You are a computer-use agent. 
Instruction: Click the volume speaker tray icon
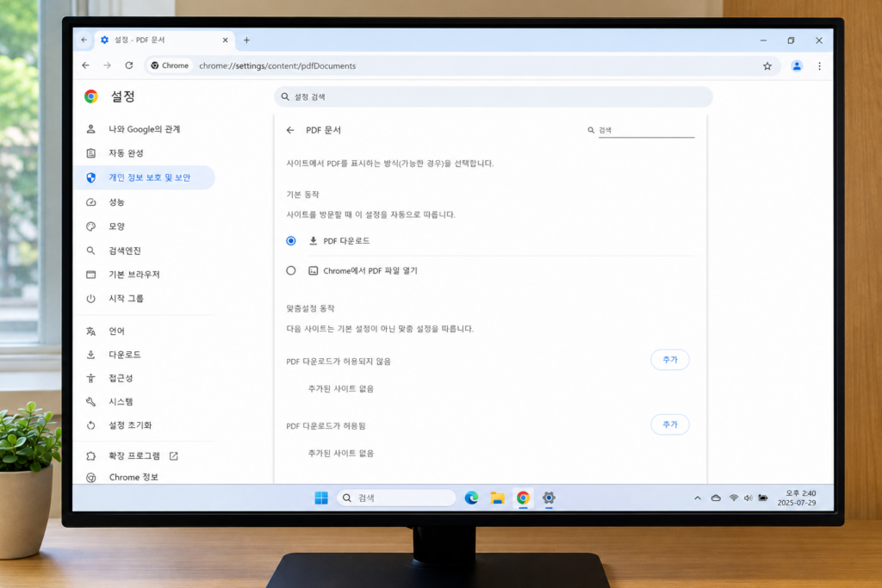click(x=748, y=498)
